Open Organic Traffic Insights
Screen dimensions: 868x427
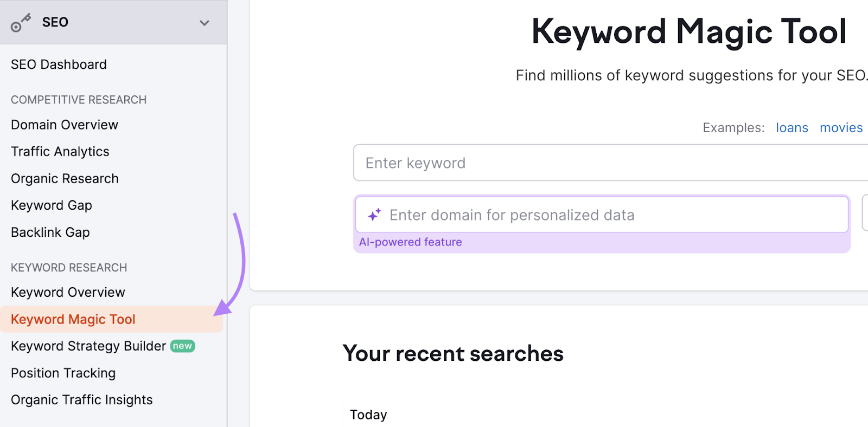[x=81, y=399]
